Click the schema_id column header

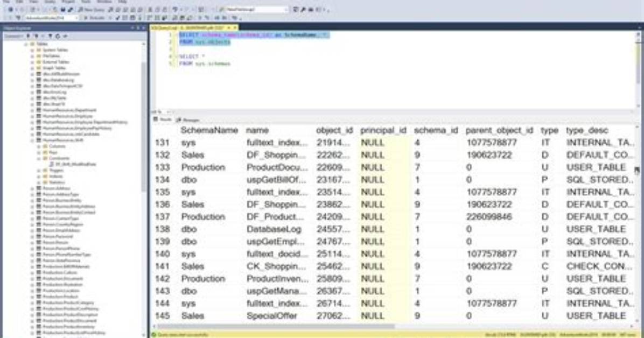436,131
